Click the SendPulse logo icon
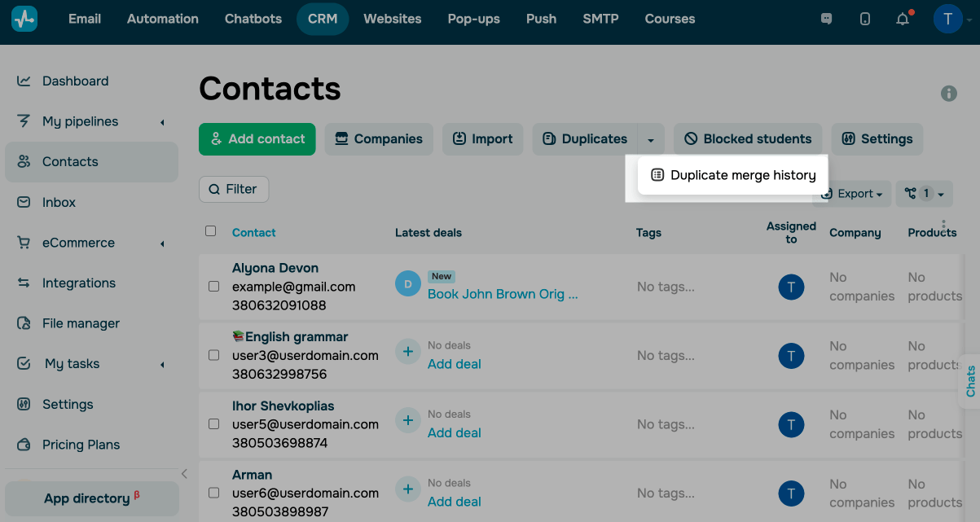Viewport: 980px width, 522px height. click(x=24, y=19)
